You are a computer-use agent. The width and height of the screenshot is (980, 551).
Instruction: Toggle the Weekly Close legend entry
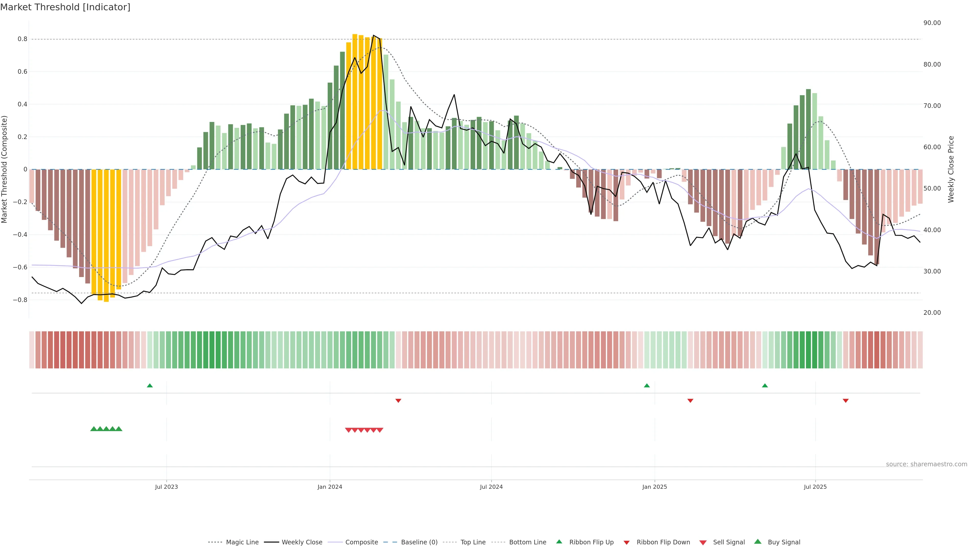(302, 542)
